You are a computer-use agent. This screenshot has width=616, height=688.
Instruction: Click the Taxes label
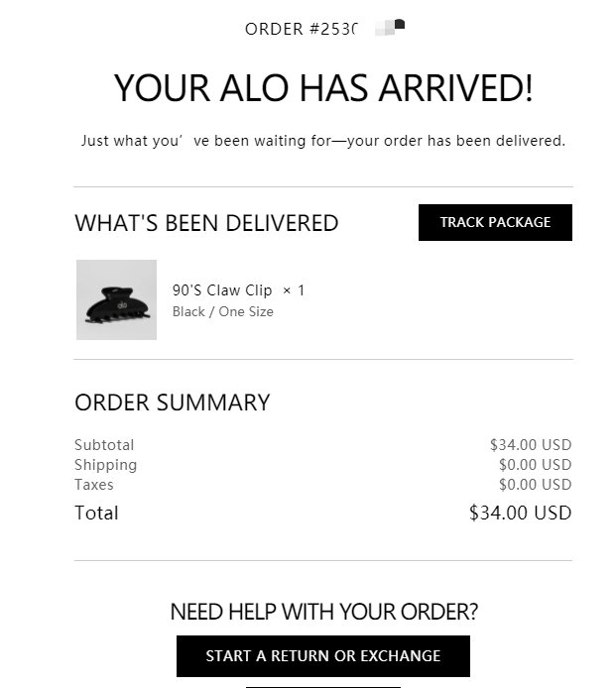[94, 485]
